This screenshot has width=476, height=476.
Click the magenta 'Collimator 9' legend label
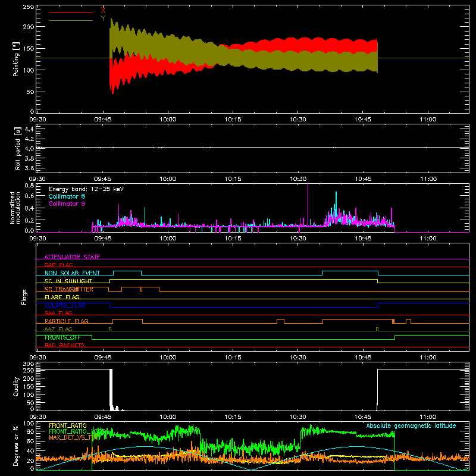click(x=67, y=203)
